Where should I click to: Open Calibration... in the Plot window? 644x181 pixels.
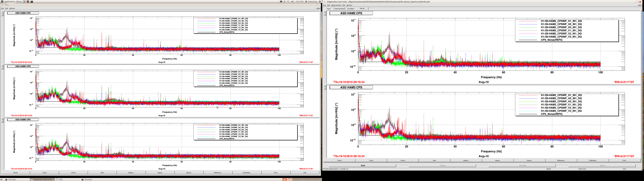247,172
